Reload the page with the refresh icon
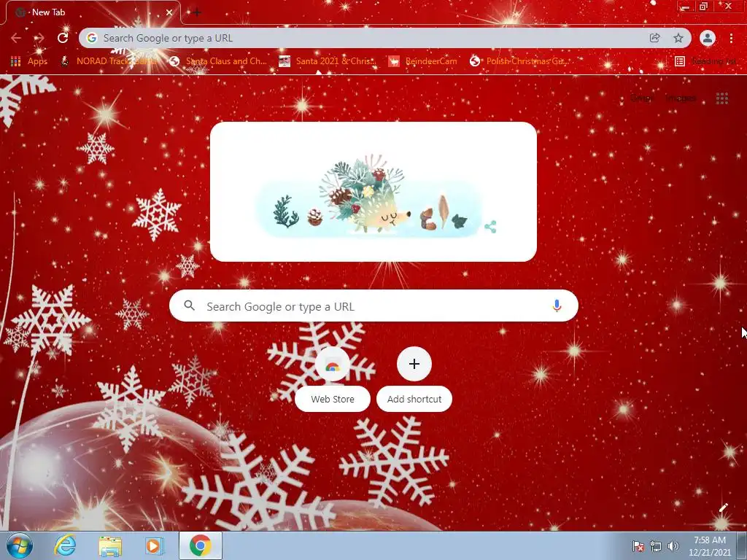Screen dimensions: 747x560 63,38
